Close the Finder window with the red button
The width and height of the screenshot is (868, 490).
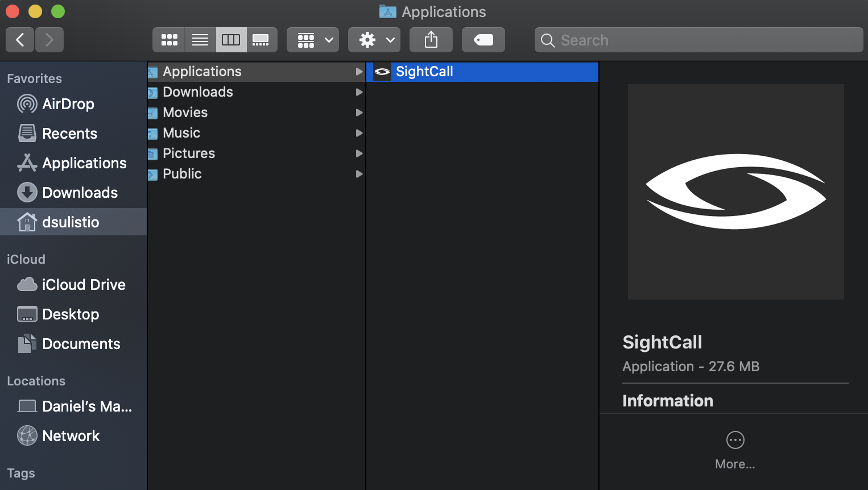(13, 11)
